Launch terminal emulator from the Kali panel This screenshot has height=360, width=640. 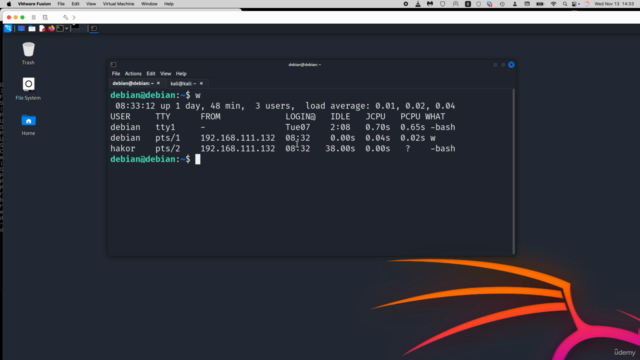60,29
